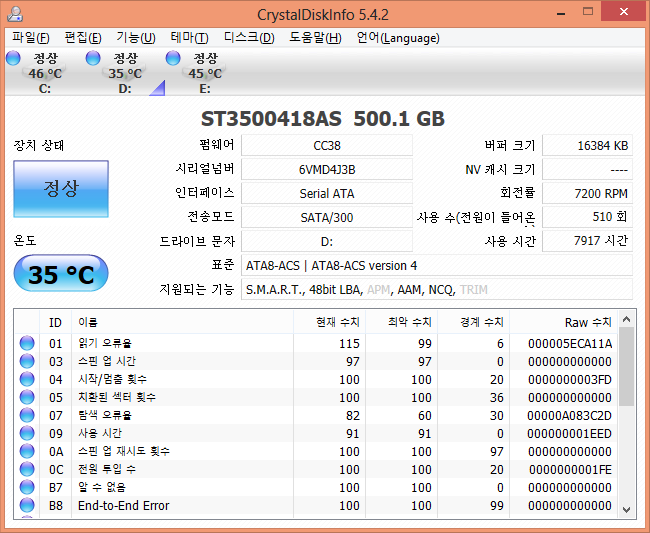Click the ID column header
This screenshot has width=650, height=533.
(x=56, y=322)
